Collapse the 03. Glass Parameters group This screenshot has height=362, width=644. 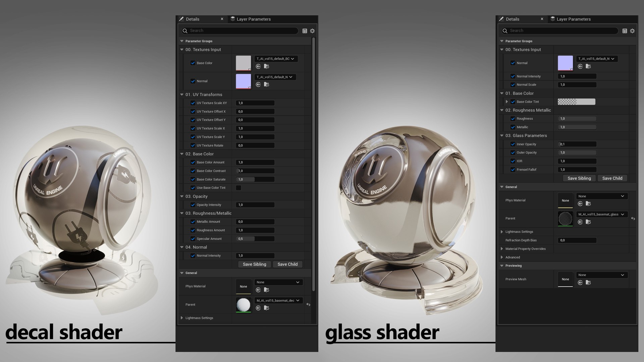502,136
